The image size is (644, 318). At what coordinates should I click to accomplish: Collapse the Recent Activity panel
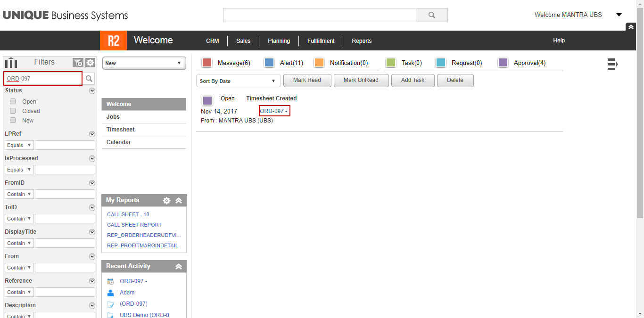coord(179,267)
